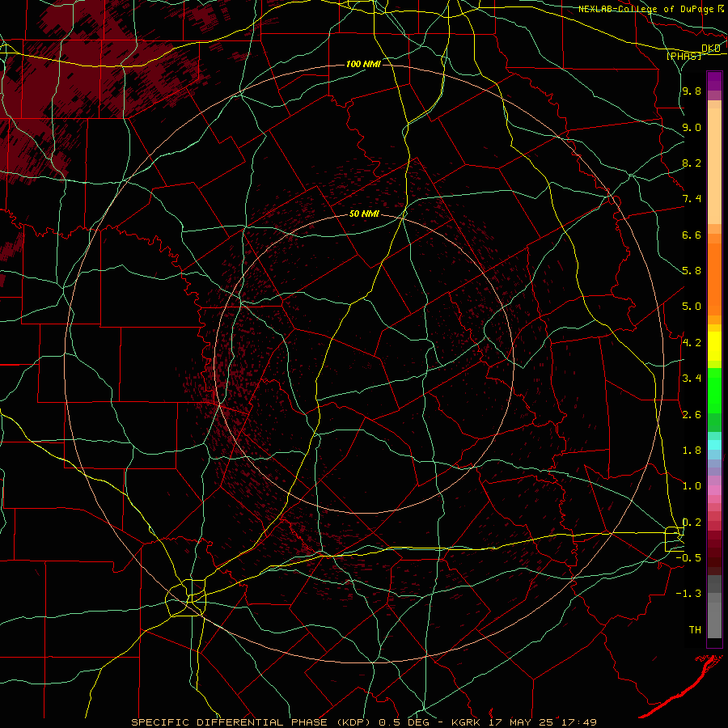Click the 9.8 scale value
The height and width of the screenshot is (728, 728).
tap(692, 91)
